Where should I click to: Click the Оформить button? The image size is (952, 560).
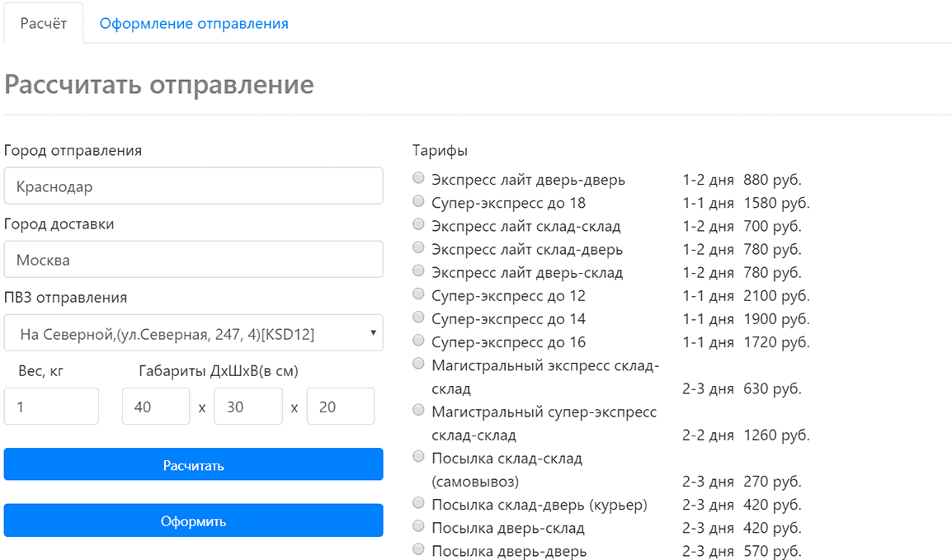click(193, 520)
